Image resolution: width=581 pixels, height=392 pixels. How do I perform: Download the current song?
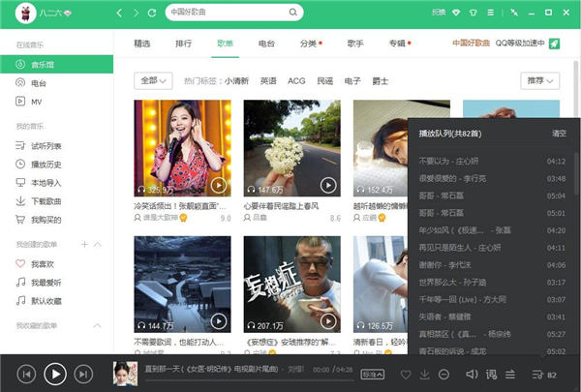coord(425,375)
